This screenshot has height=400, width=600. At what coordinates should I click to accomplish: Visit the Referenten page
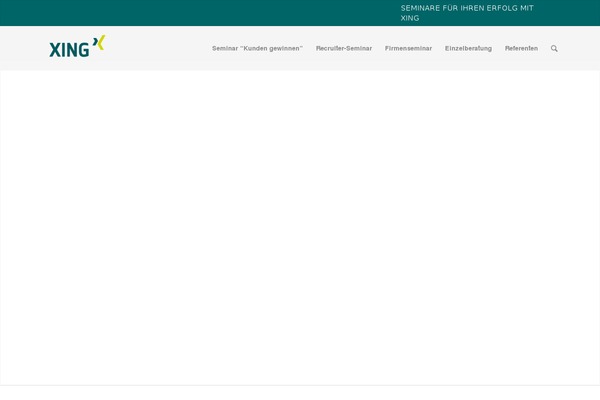[x=521, y=49]
